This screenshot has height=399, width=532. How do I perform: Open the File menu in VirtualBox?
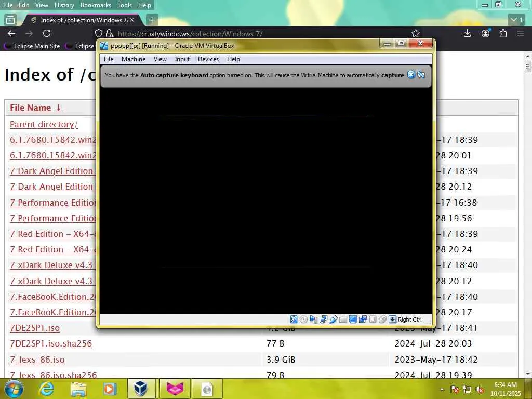pyautogui.click(x=109, y=59)
